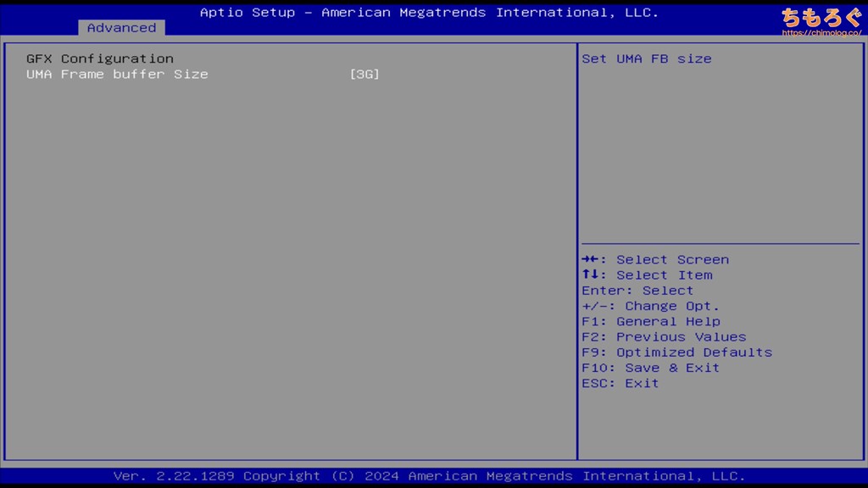Choose the 'F2: Previous Values' entry
Image resolution: width=868 pixels, height=488 pixels.
[664, 337]
